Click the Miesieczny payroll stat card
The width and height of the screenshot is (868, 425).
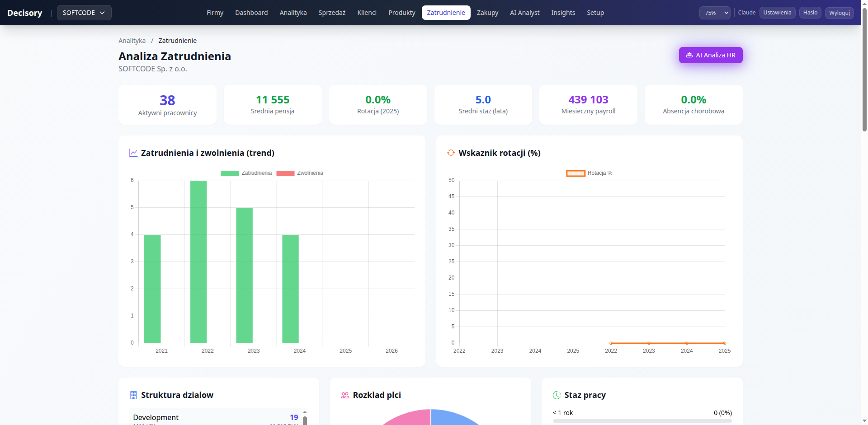(588, 105)
